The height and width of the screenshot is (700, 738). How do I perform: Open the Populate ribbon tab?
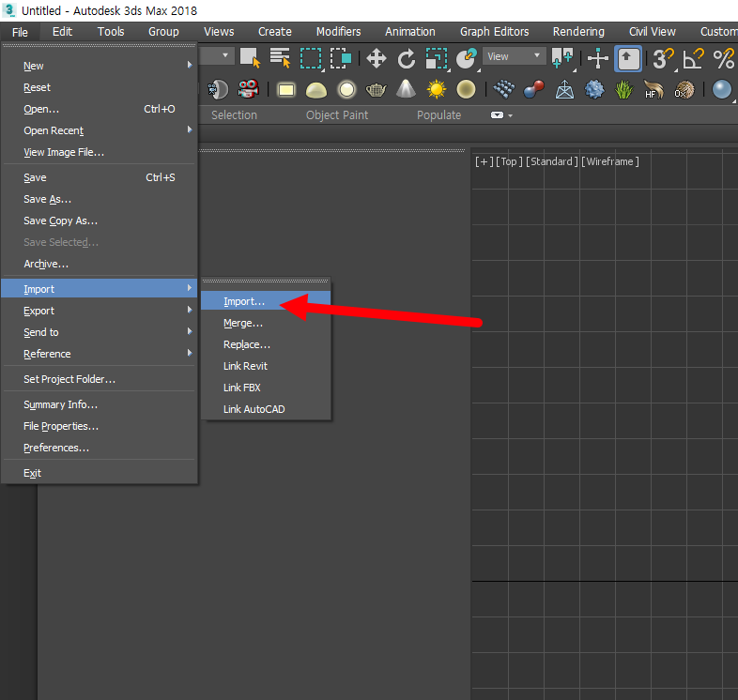pyautogui.click(x=438, y=115)
